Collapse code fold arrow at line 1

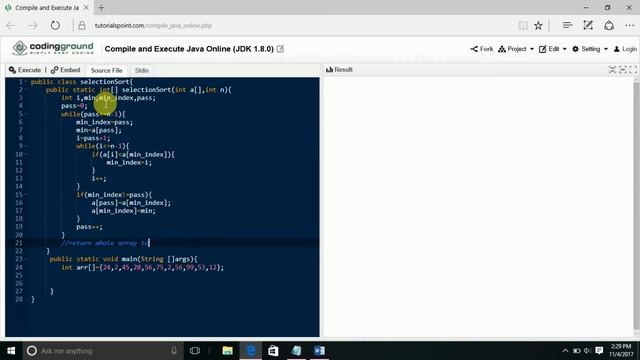click(26, 82)
